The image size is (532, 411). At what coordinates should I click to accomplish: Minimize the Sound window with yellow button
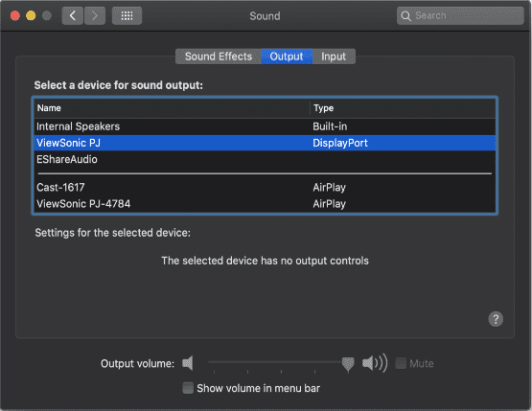tap(31, 15)
